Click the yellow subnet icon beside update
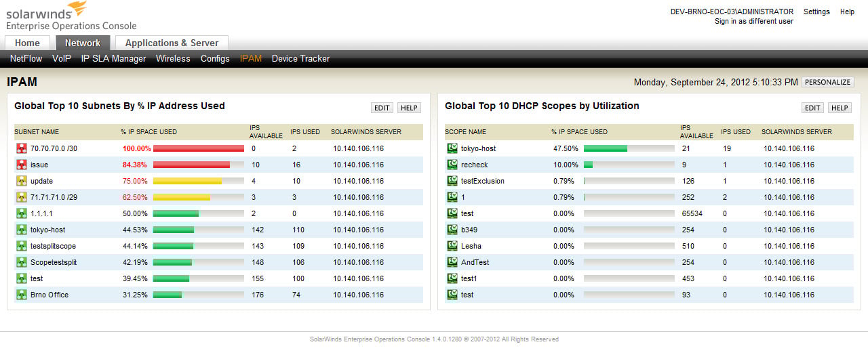This screenshot has height=357, width=868. click(21, 181)
